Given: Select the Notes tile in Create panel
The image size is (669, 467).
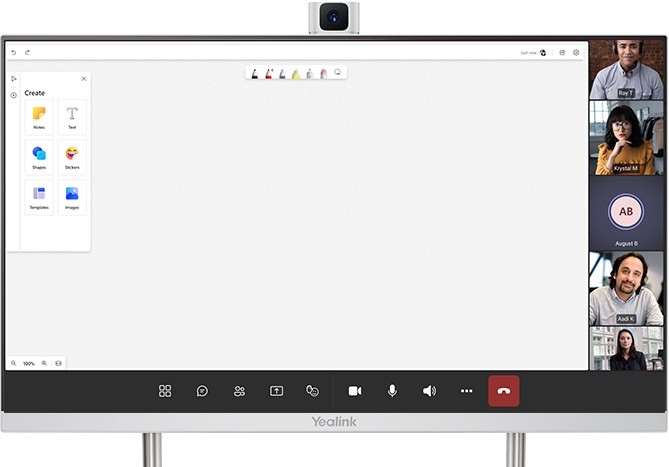Looking at the screenshot, I should (39, 117).
